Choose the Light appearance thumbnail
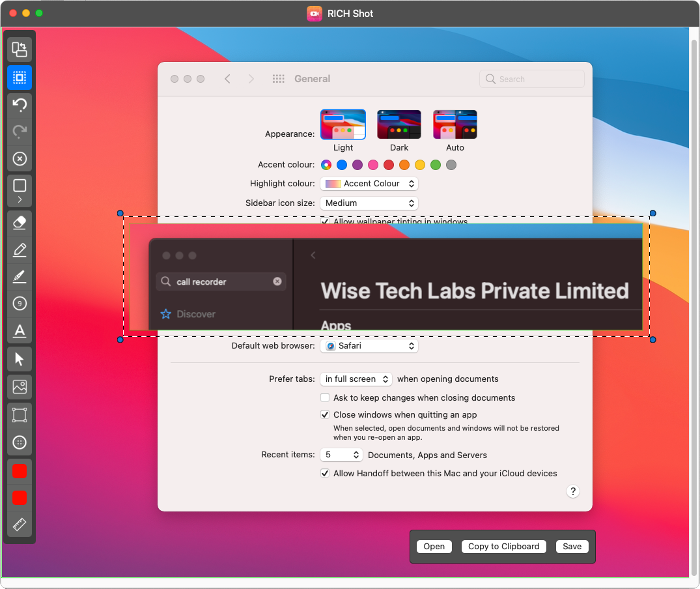700x589 pixels. 343,124
